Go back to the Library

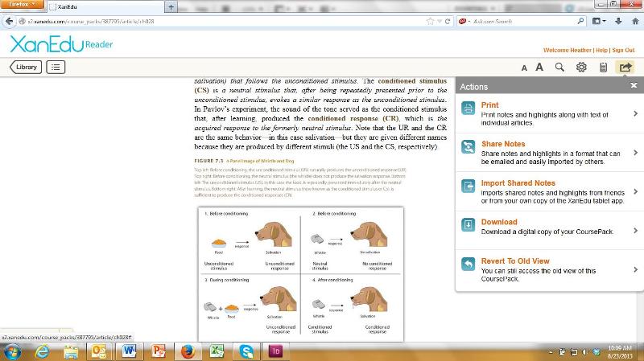(25, 68)
